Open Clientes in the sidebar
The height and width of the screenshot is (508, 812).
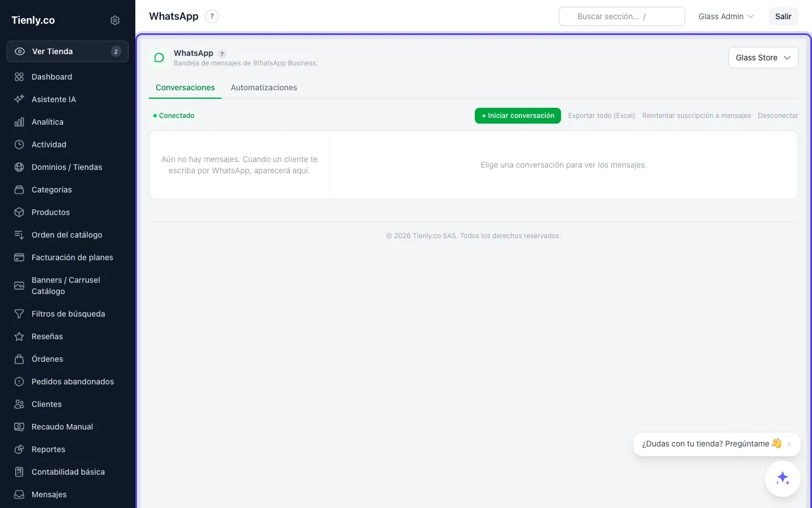tap(68, 404)
